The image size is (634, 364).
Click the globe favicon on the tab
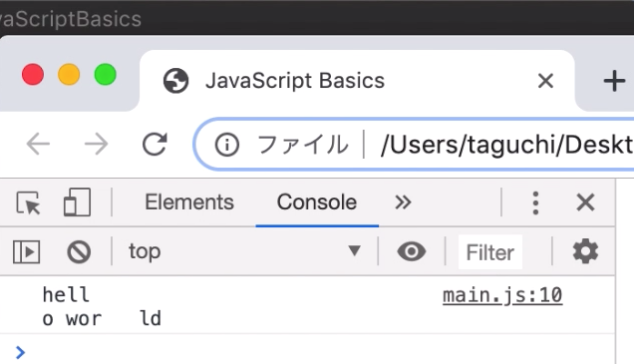pyautogui.click(x=176, y=80)
